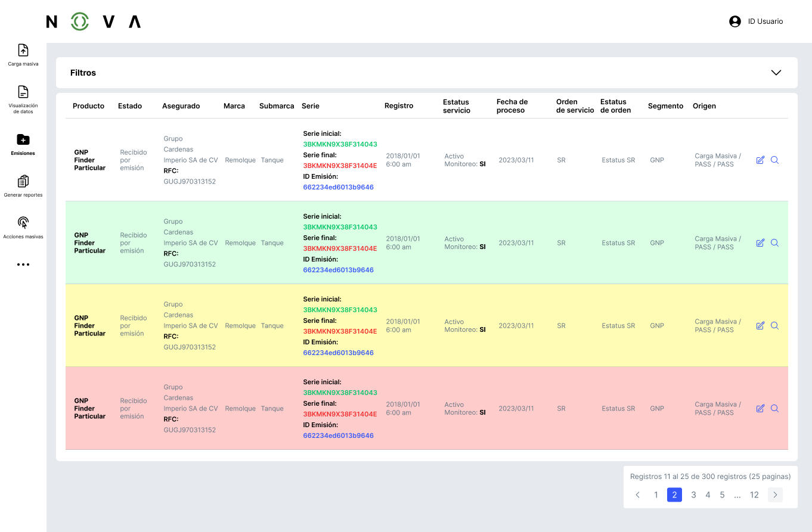Click the RFC value GUGJ970313152 in red row
This screenshot has width=812, height=532.
click(x=190, y=430)
